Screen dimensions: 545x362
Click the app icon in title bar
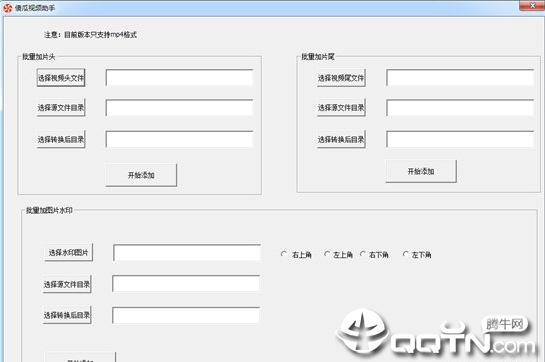click(7, 8)
